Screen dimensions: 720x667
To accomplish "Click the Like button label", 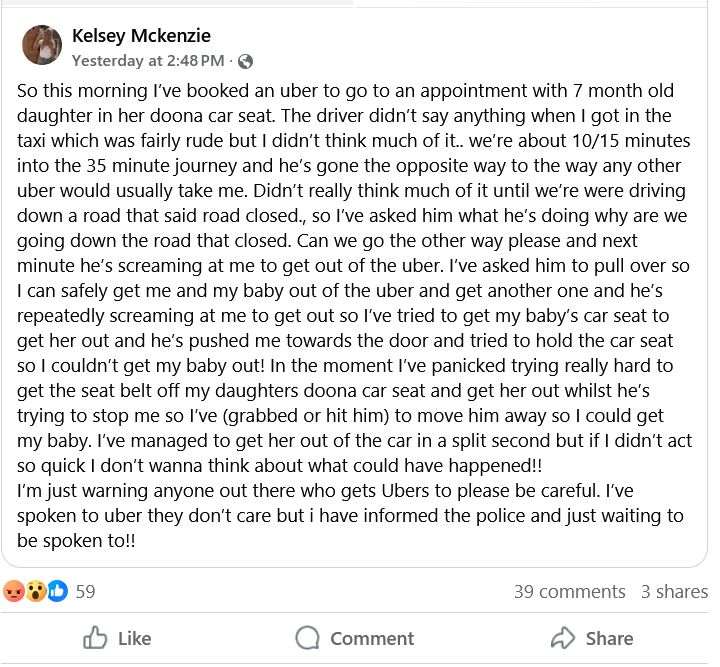I will (134, 639).
